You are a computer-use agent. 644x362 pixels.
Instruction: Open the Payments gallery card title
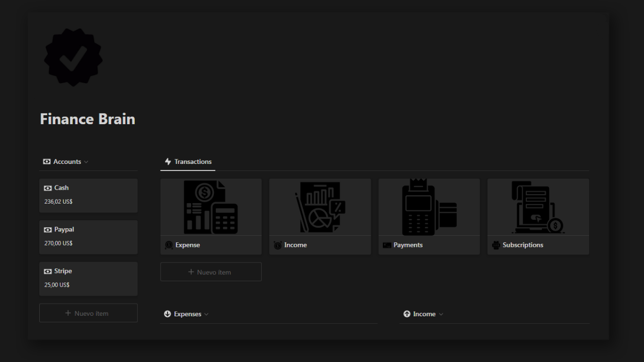pos(408,245)
